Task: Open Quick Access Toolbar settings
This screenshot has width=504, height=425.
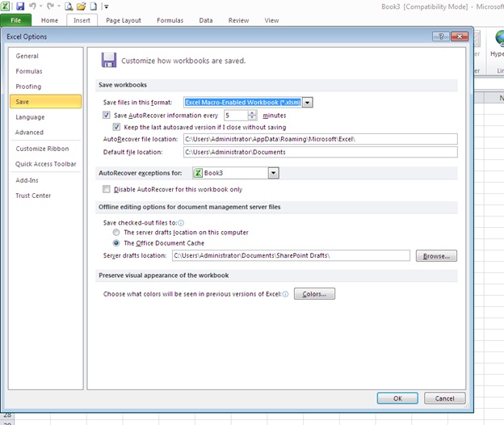Action: click(46, 164)
